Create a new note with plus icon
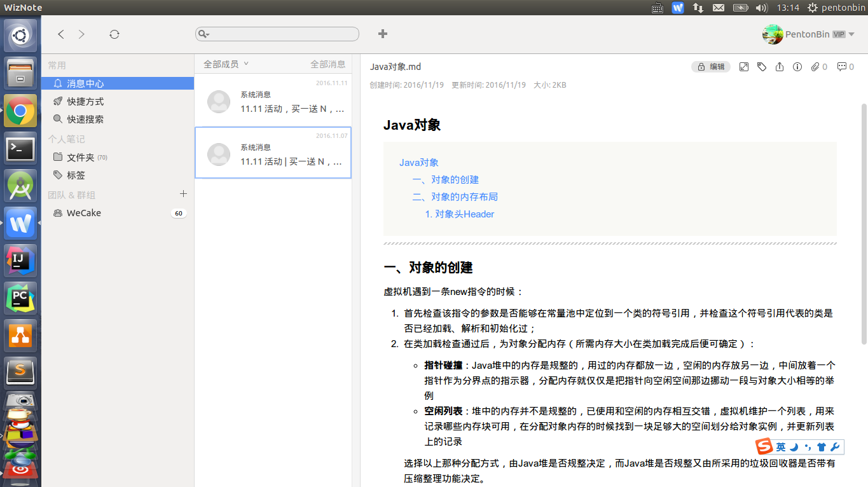 (382, 34)
